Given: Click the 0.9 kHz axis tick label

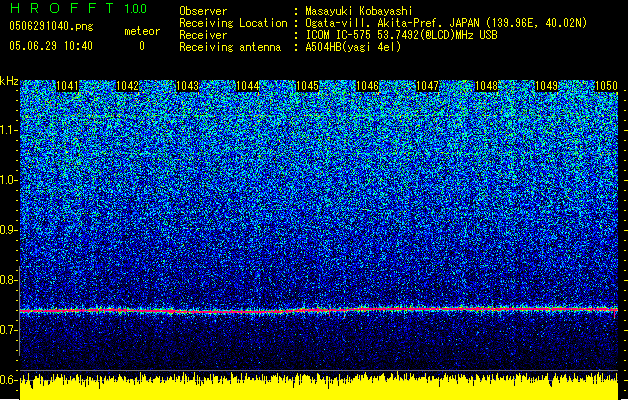Looking at the screenshot, I should click(x=8, y=230).
